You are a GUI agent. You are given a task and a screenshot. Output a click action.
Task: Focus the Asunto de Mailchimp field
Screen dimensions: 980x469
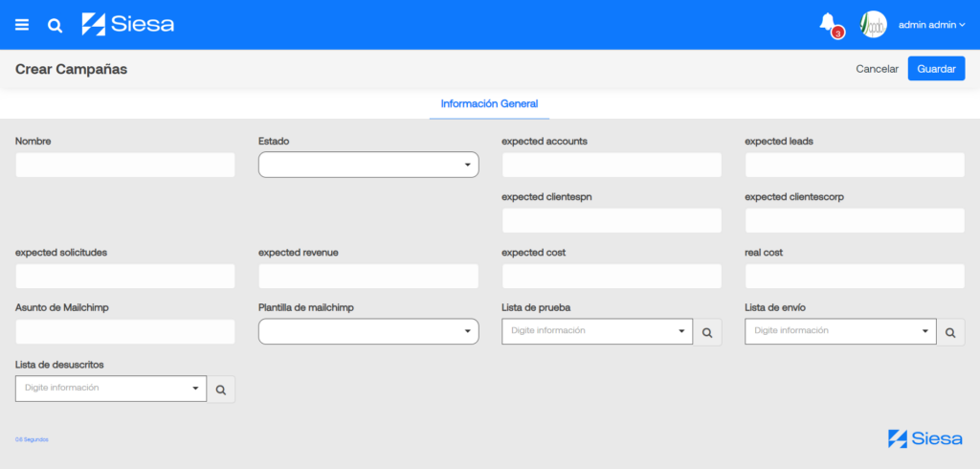125,331
